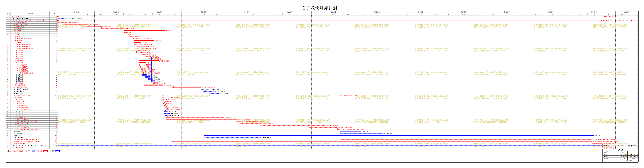The width and height of the screenshot is (644, 168).
Task: Click the blue 一般摘要 legend symbol
Action: pos(58,151)
